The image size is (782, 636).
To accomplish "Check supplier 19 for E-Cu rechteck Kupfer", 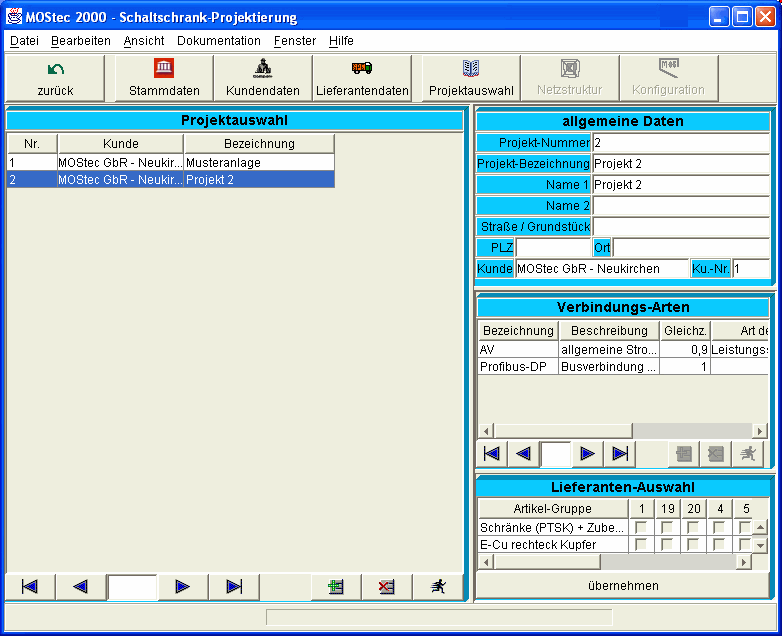I will (668, 545).
